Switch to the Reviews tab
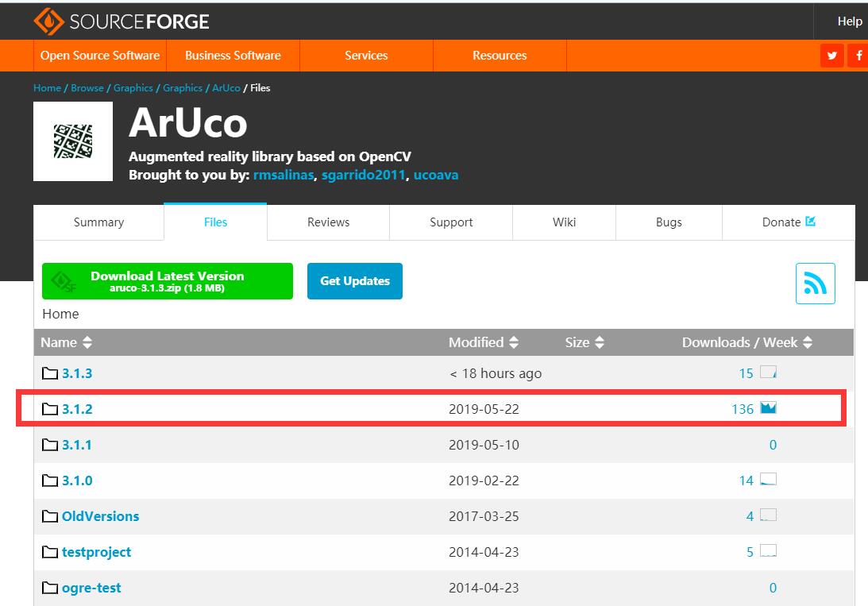 coord(327,222)
